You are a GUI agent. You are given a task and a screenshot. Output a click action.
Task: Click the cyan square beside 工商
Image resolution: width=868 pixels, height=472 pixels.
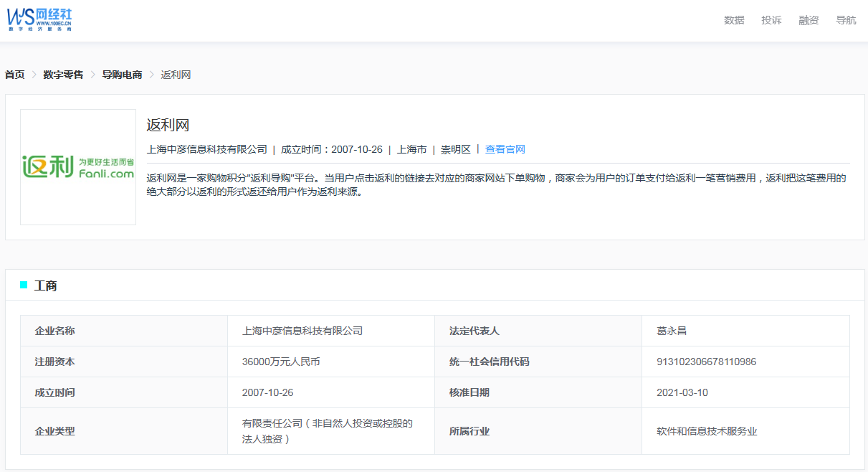click(x=24, y=285)
